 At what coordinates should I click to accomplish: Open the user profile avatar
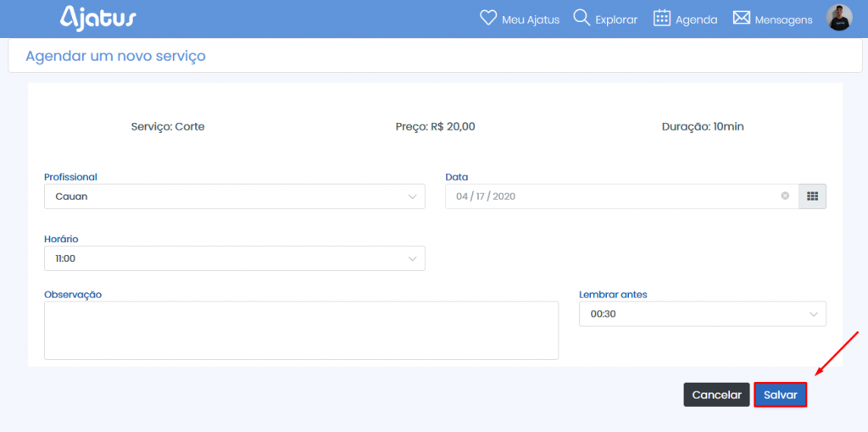tap(838, 18)
